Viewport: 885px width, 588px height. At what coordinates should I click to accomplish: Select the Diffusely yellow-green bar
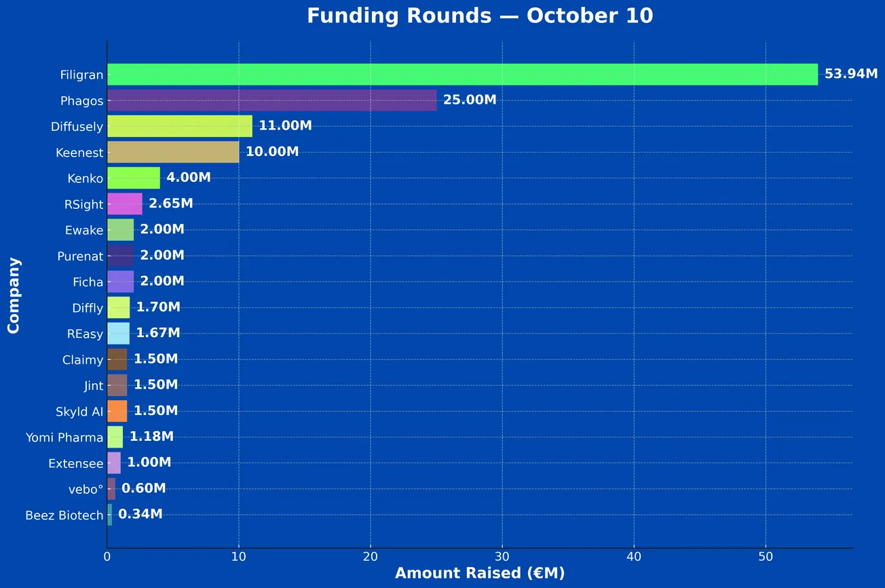tap(180, 126)
